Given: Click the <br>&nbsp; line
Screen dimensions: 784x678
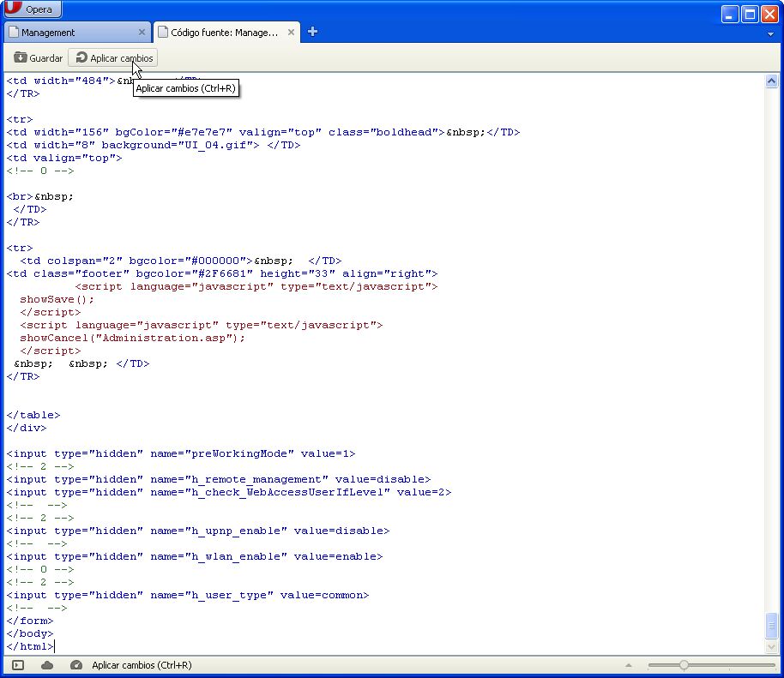Looking at the screenshot, I should pyautogui.click(x=40, y=196).
